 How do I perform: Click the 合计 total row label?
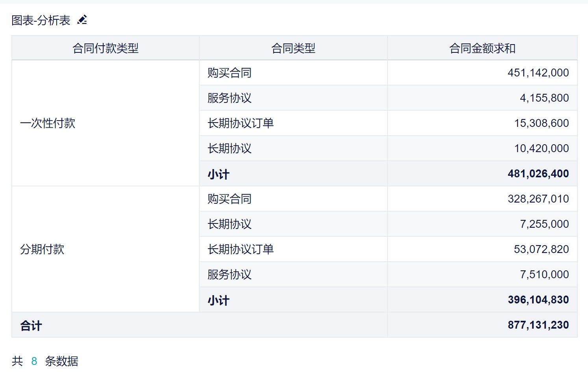tap(31, 325)
